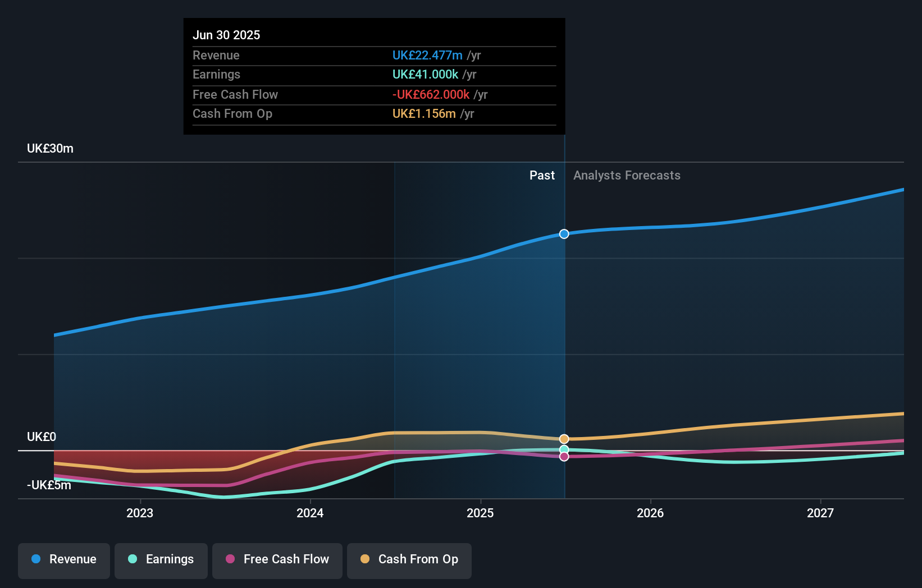The image size is (922, 588).
Task: Click the 2025 axis label
Action: (481, 512)
